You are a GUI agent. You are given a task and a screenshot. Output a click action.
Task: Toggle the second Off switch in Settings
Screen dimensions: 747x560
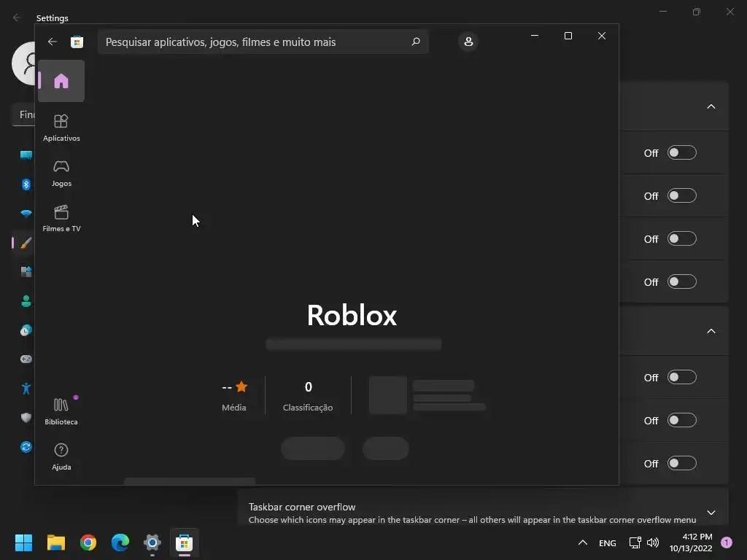tap(682, 195)
